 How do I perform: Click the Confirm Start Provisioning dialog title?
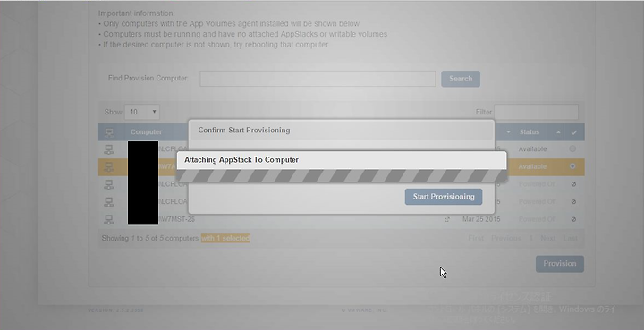(244, 130)
